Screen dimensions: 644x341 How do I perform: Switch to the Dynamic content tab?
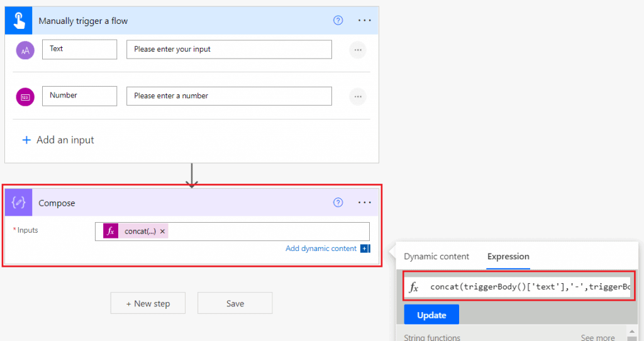point(436,256)
